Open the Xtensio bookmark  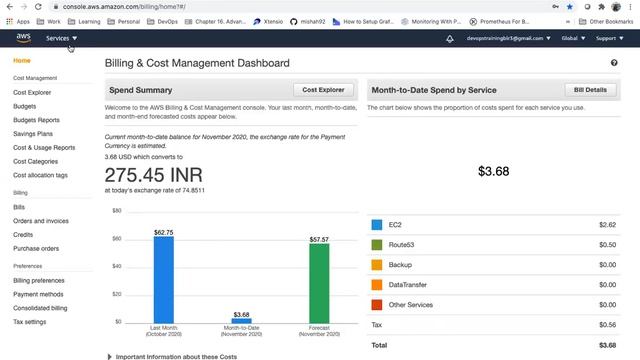268,22
